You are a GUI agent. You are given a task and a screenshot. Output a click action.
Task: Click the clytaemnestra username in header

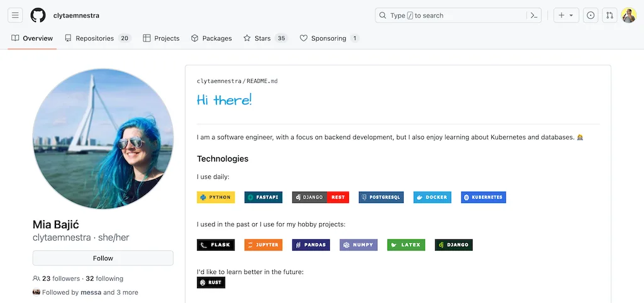pos(76,16)
